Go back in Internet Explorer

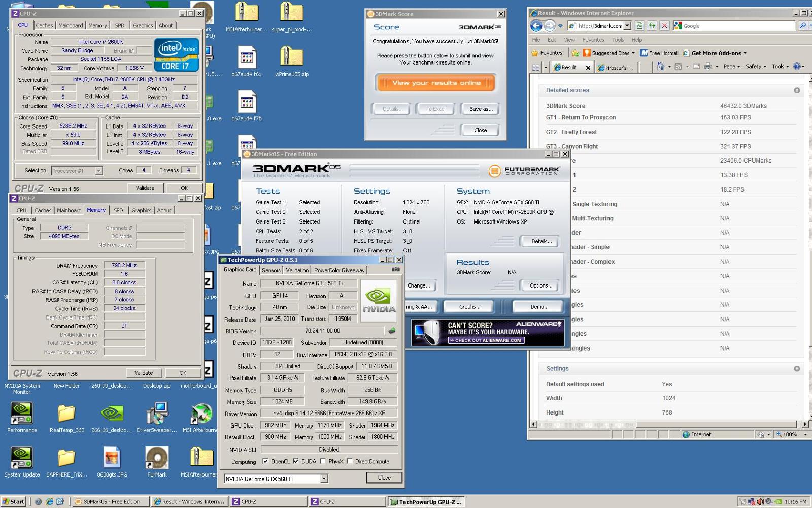(x=536, y=25)
